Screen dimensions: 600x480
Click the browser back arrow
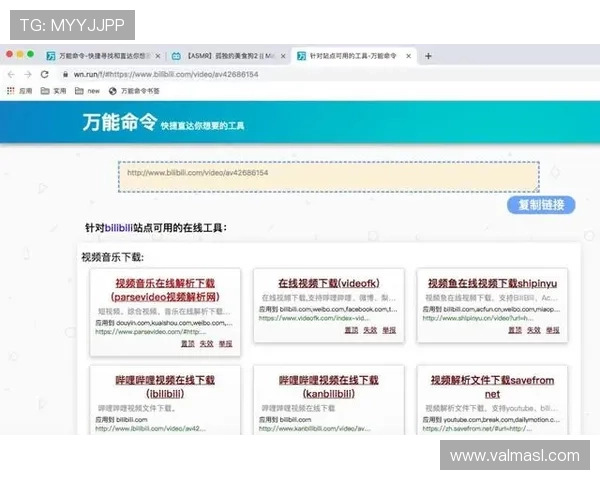[x=11, y=74]
